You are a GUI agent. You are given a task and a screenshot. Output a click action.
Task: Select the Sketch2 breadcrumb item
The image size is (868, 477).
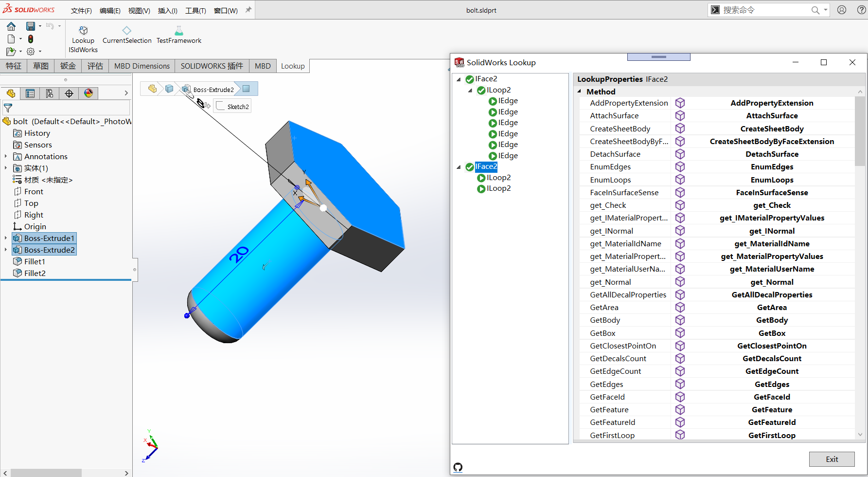coord(233,107)
